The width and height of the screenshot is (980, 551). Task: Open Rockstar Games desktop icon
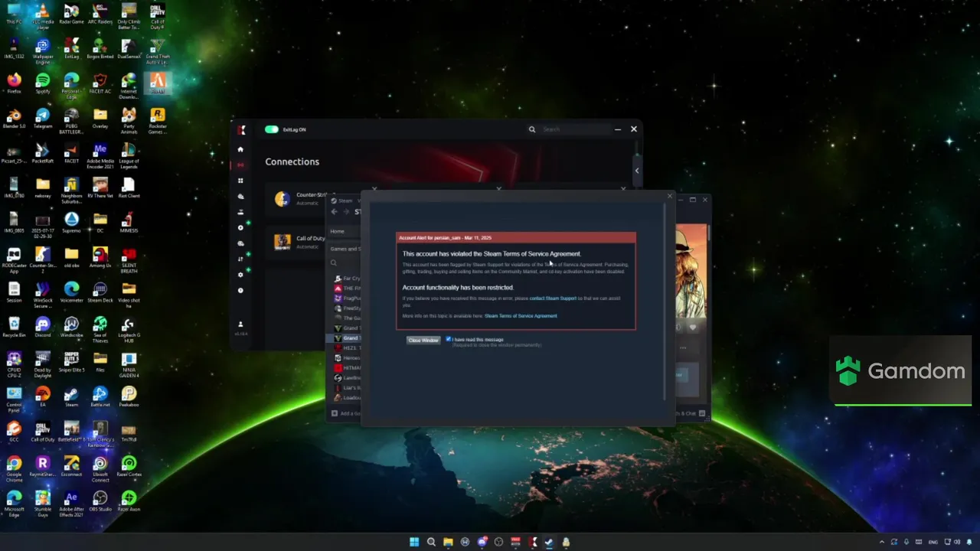[158, 120]
